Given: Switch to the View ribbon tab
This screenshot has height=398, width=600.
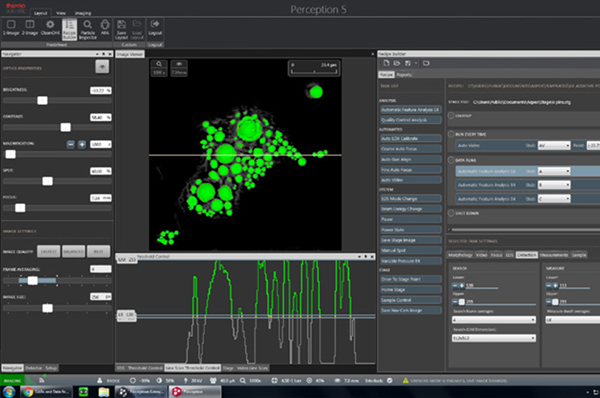Looking at the screenshot, I should (61, 13).
